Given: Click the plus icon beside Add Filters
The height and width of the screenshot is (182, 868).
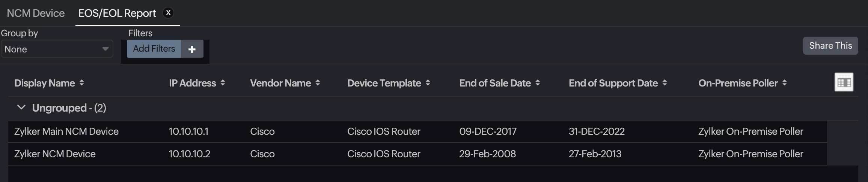Looking at the screenshot, I should pos(192,49).
